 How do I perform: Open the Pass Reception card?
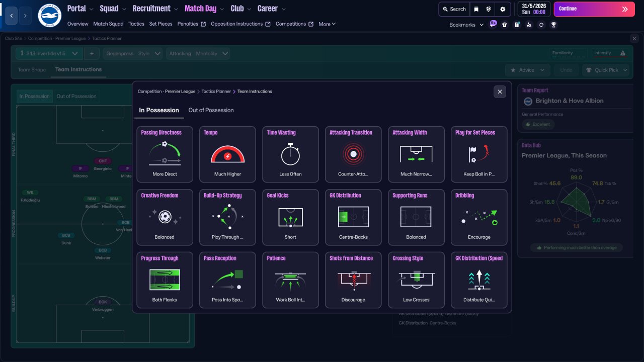tap(227, 280)
